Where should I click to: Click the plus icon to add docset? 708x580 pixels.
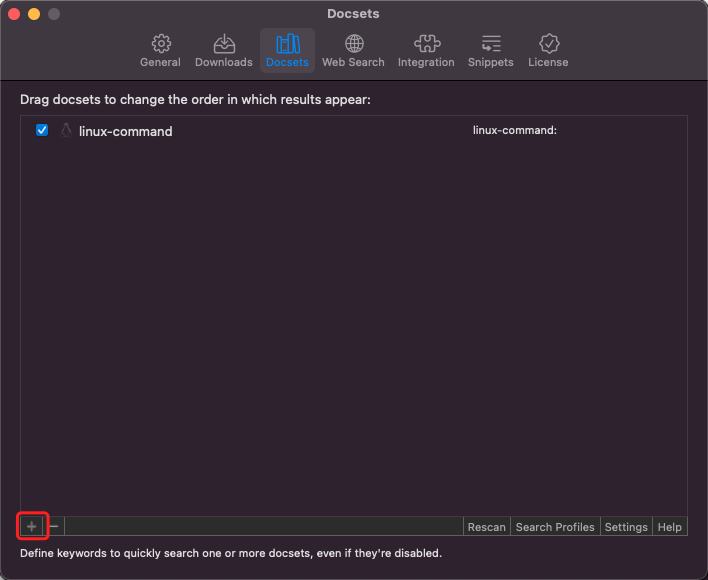[32, 526]
